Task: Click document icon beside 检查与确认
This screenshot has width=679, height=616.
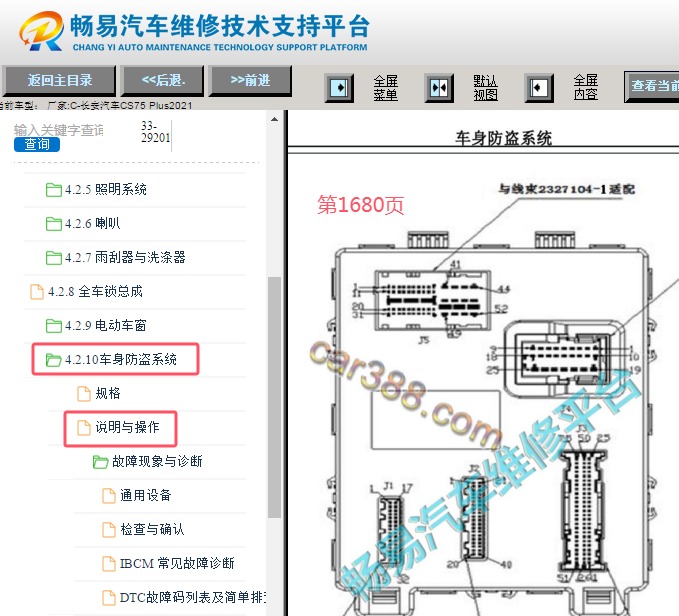Action: [x=109, y=529]
